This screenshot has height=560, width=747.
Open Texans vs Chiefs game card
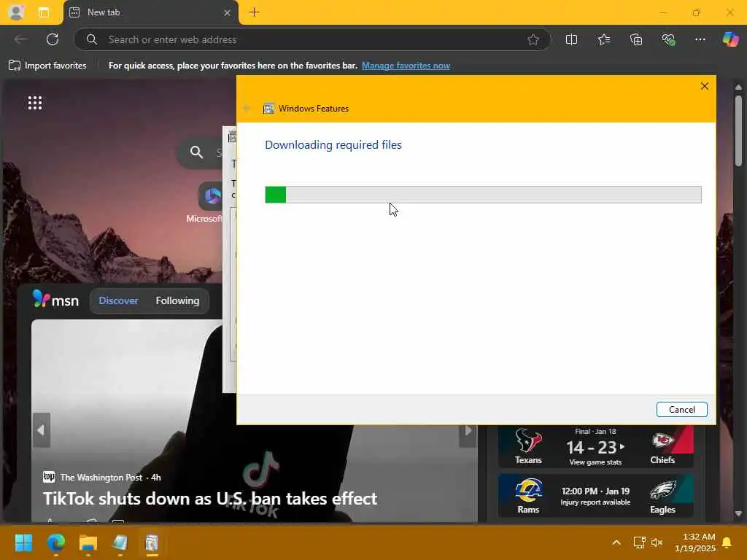[595, 447]
